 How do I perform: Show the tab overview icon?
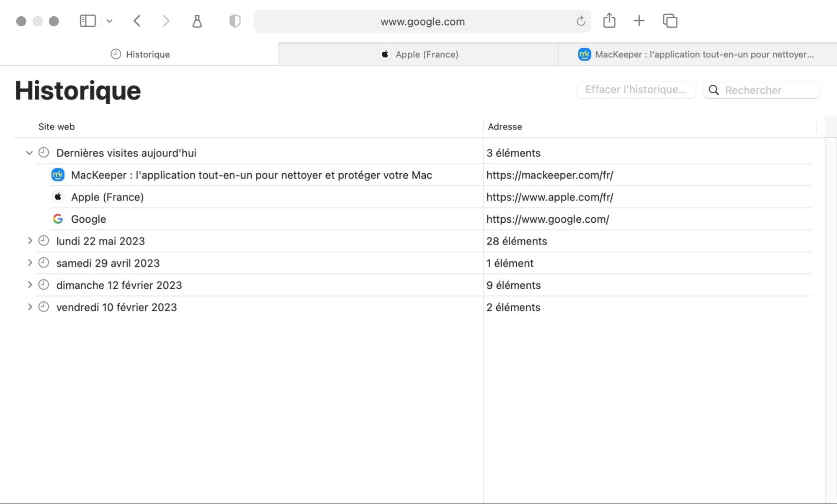pyautogui.click(x=670, y=21)
